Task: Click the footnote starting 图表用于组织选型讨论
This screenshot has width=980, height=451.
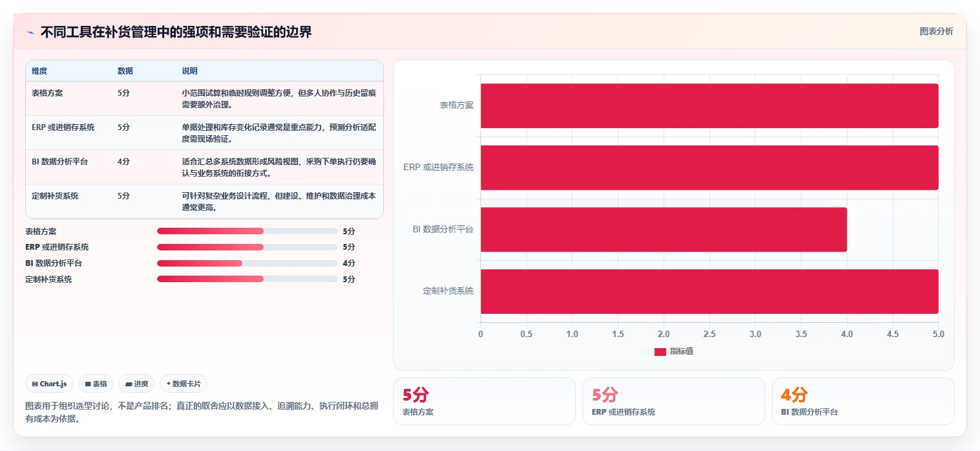Action: click(202, 412)
